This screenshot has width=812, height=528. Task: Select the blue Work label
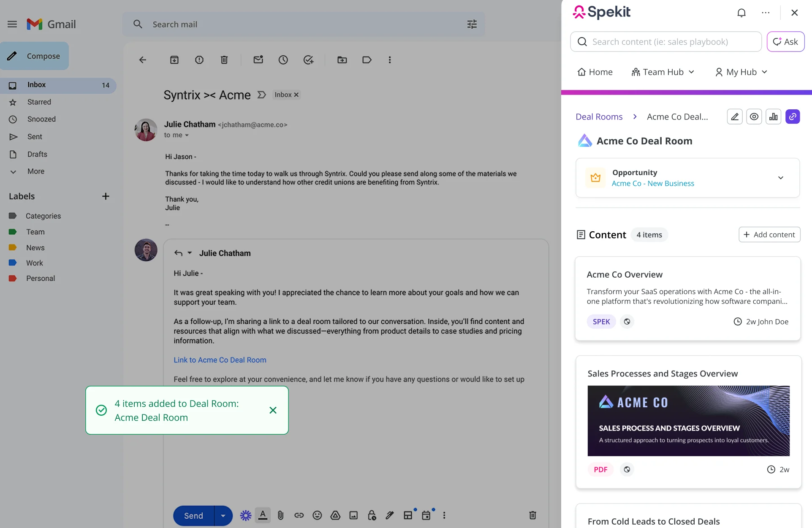(x=34, y=263)
